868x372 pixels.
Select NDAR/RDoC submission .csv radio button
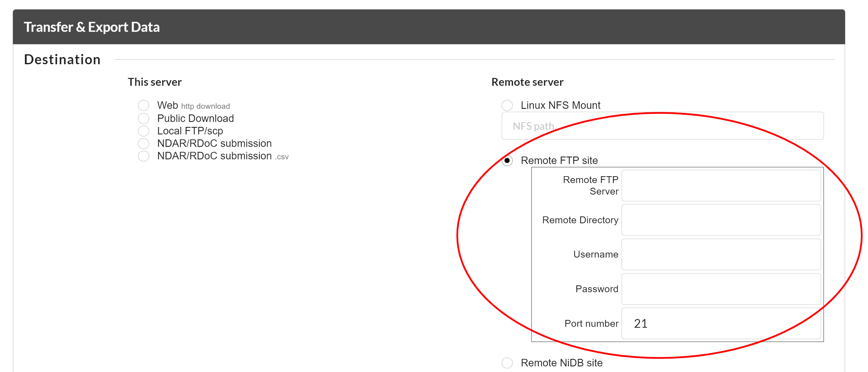pos(144,156)
